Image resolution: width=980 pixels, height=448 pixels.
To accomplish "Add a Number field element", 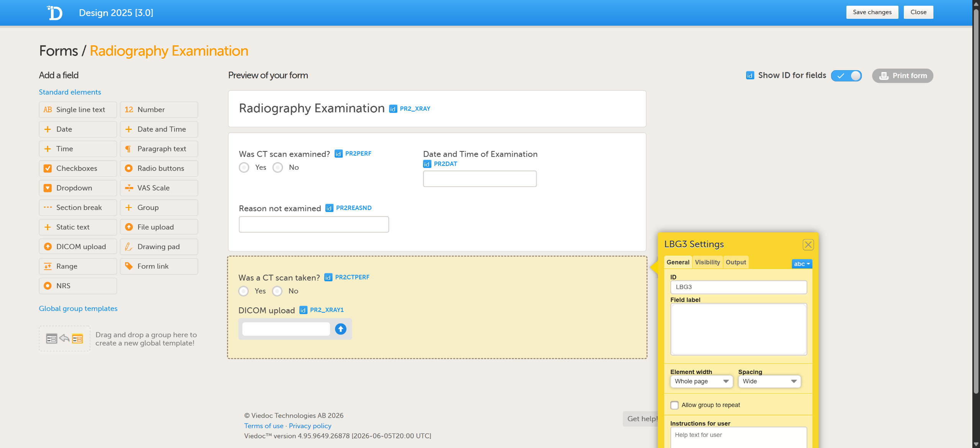I will coord(159,110).
